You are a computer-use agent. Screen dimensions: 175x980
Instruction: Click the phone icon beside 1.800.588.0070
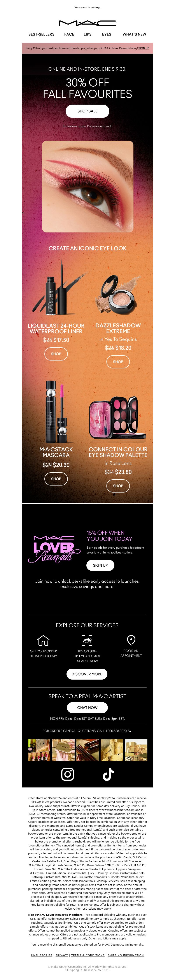pos(130,731)
